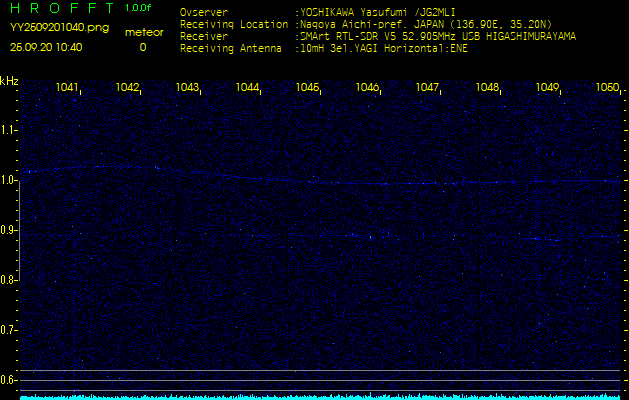Click the 1050 time marker
The height and width of the screenshot is (400, 629).
tap(606, 88)
